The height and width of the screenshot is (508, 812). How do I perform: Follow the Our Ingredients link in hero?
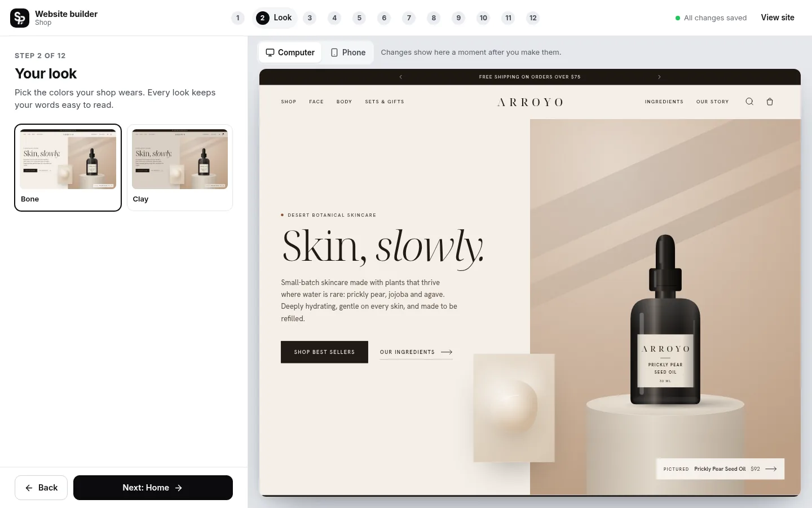(x=416, y=352)
